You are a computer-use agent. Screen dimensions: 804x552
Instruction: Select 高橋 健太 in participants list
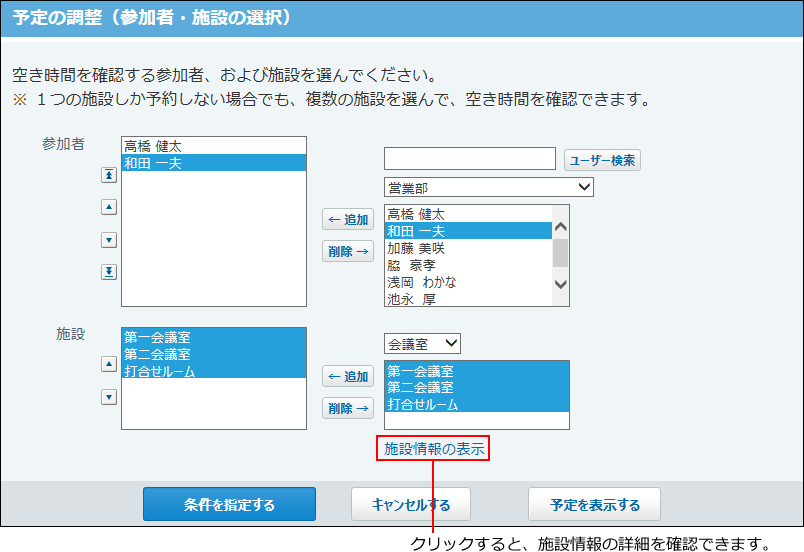click(x=214, y=146)
